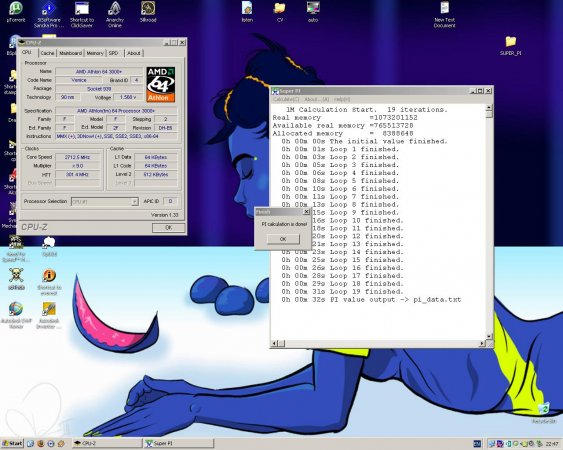Click the Version 1.33 label in CPU-Z
The image size is (563, 450).
coord(164,215)
